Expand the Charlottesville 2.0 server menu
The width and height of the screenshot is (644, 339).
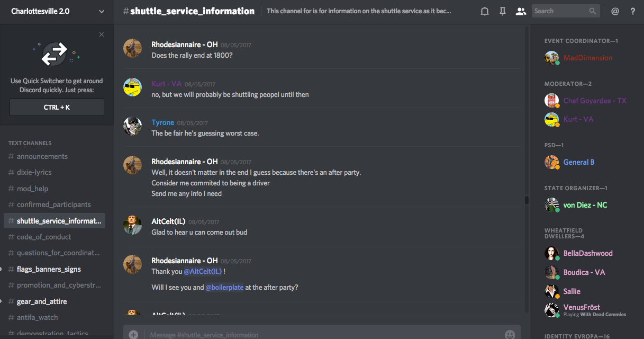click(102, 11)
